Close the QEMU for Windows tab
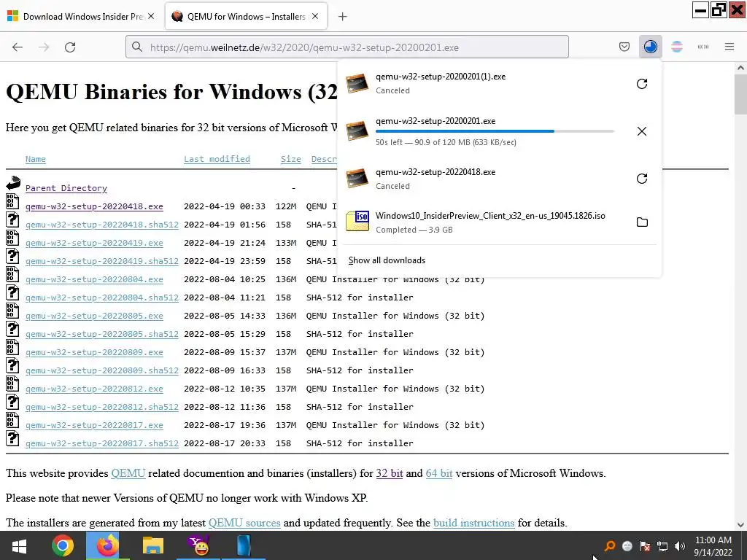Viewport: 747px width, 560px height. click(x=315, y=16)
